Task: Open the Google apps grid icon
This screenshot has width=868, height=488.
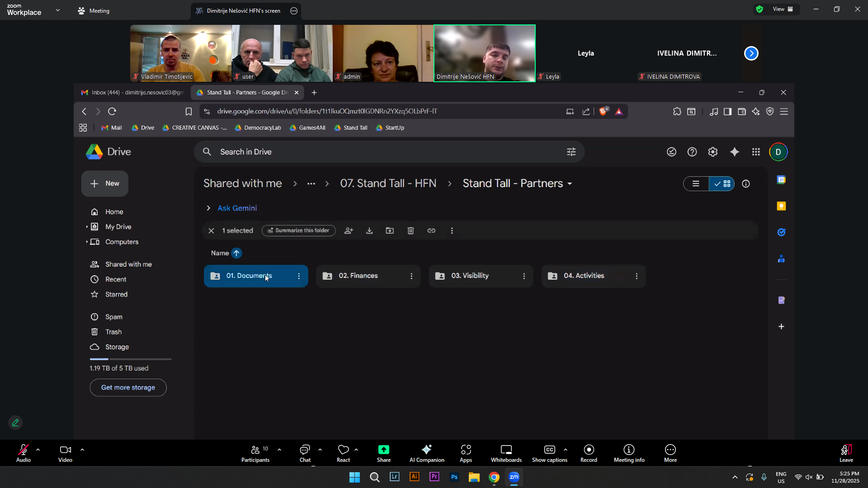Action: 756,152
